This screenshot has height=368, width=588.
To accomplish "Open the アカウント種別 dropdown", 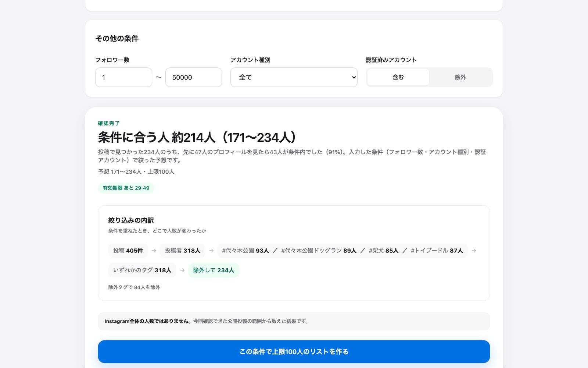I will [294, 77].
